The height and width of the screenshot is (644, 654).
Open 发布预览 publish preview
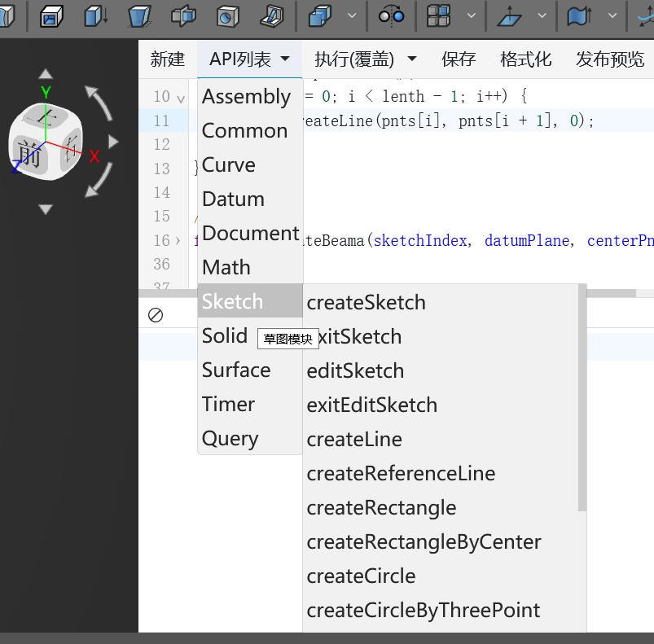610,59
